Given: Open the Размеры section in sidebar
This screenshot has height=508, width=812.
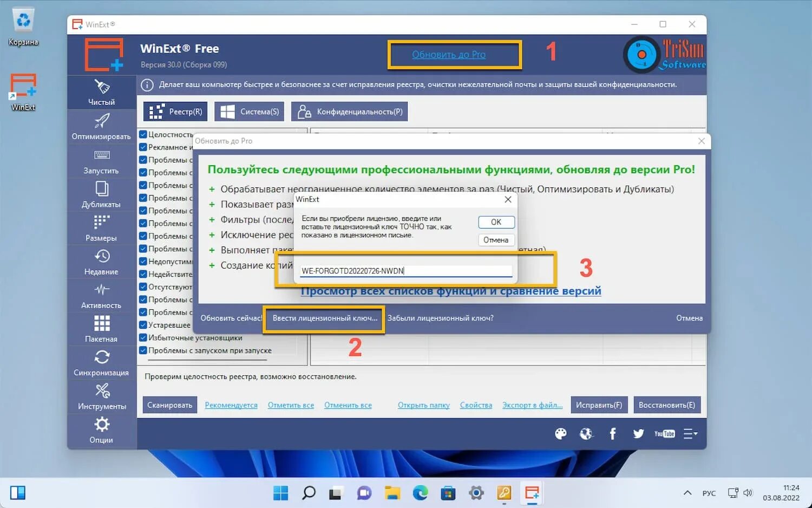Looking at the screenshot, I should pyautogui.click(x=102, y=228).
